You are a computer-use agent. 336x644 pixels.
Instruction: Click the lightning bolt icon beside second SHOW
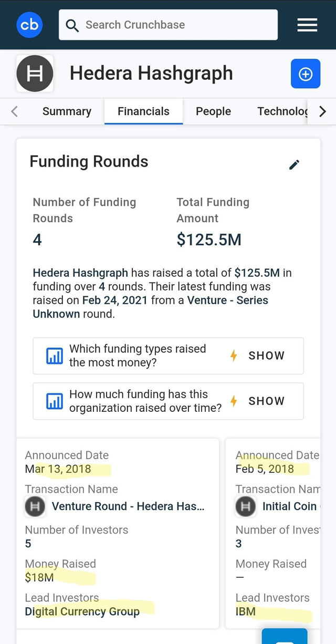point(234,401)
